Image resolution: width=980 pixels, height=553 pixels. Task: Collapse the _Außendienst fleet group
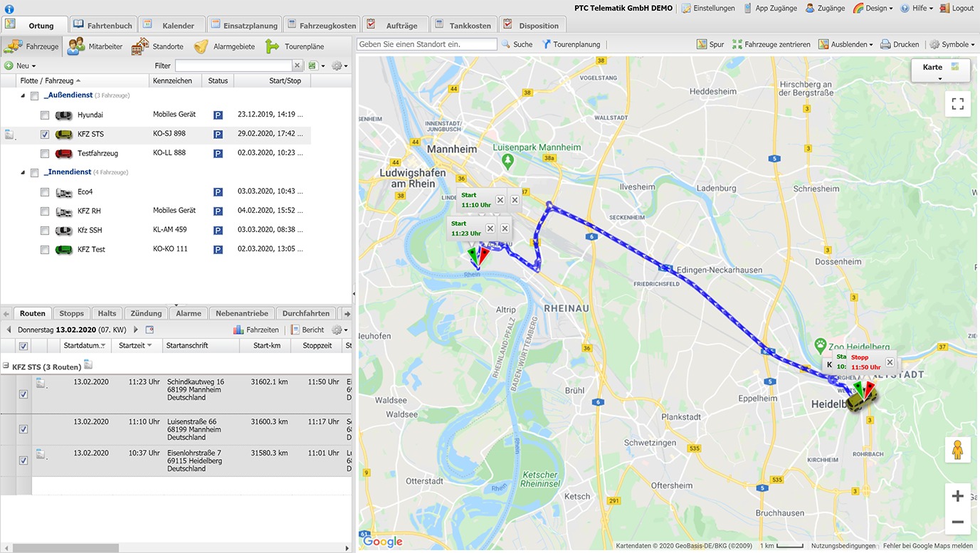23,95
